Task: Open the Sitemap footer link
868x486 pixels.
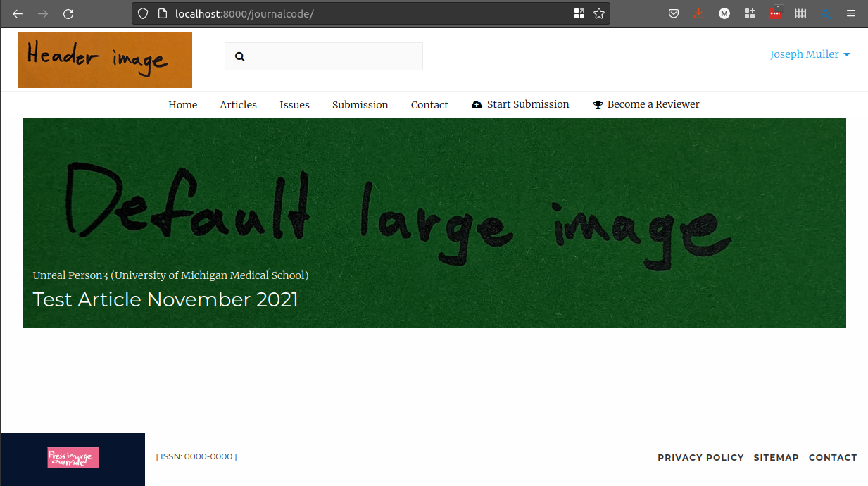Action: click(776, 458)
